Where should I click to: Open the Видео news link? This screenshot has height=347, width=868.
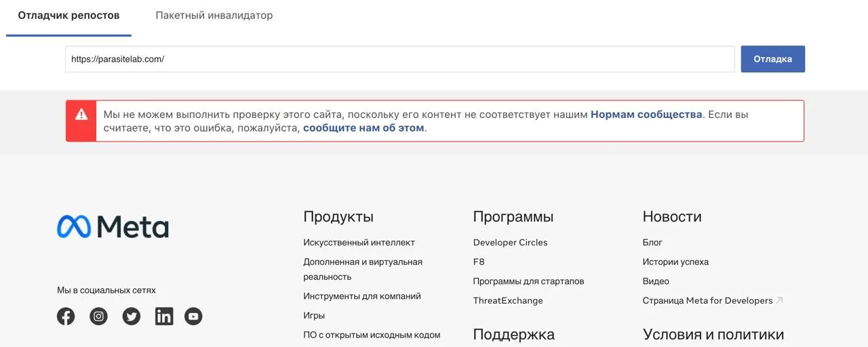tap(656, 281)
